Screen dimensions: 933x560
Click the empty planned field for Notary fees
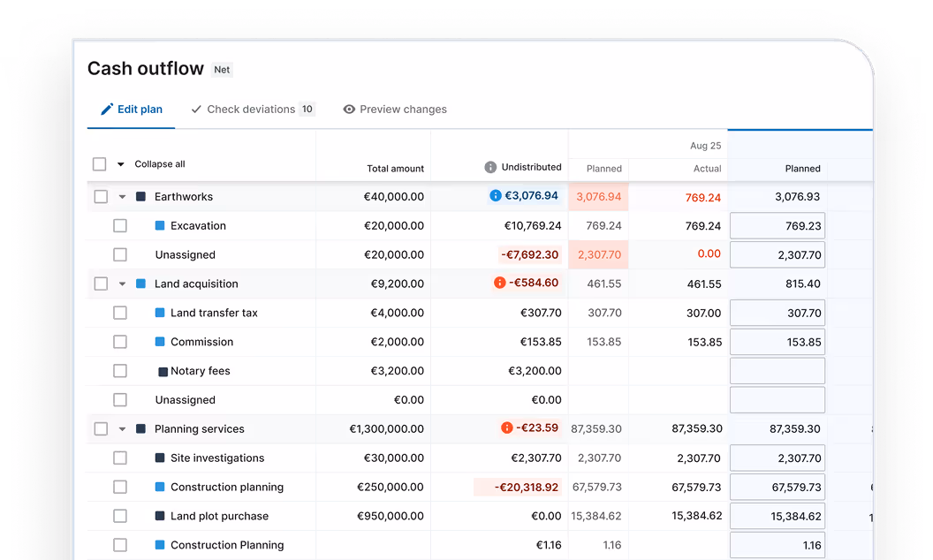tap(777, 371)
